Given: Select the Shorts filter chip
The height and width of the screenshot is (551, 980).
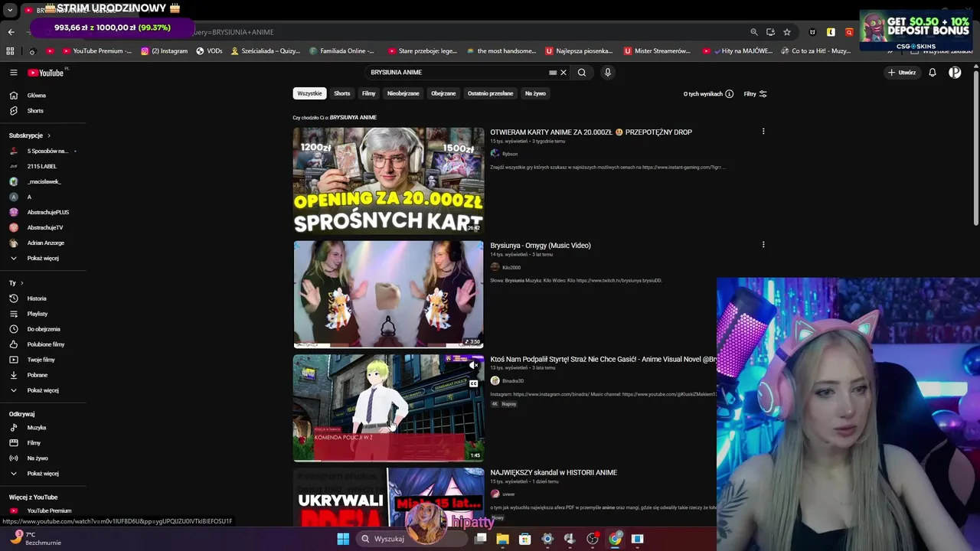Looking at the screenshot, I should click(342, 93).
